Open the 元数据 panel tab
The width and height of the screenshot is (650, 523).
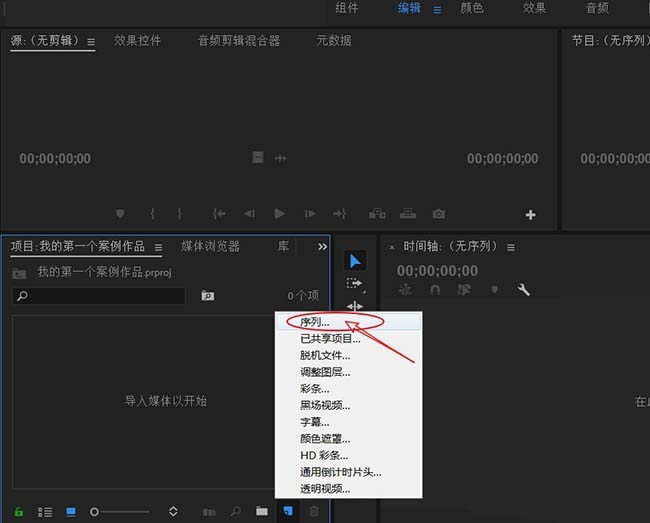tap(334, 40)
